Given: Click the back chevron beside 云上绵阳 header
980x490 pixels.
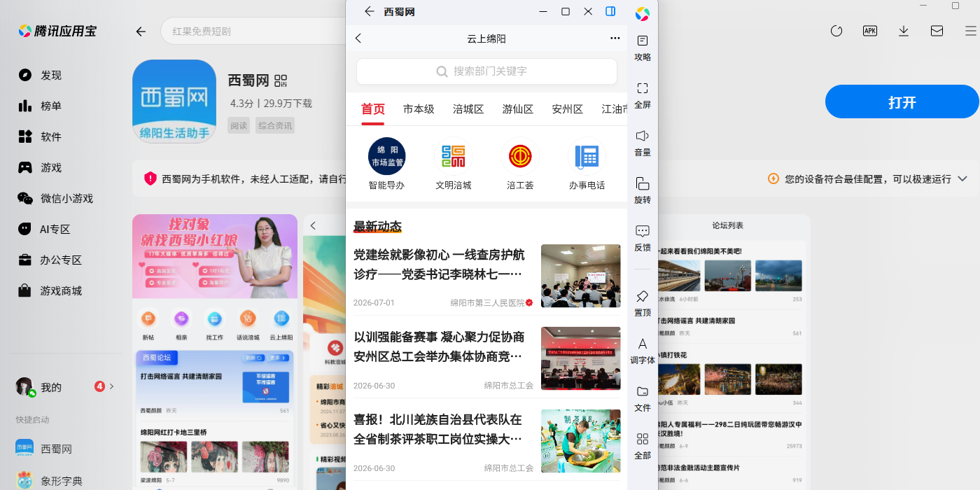Looking at the screenshot, I should pyautogui.click(x=358, y=38).
